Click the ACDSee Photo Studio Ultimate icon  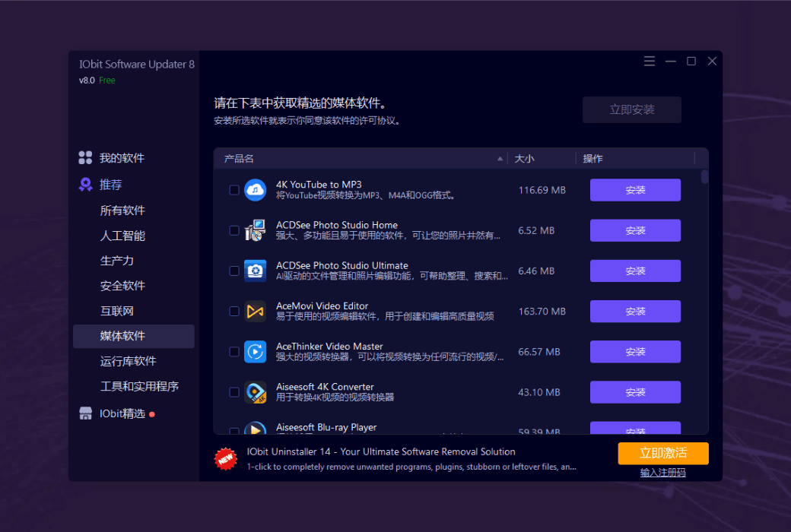256,271
